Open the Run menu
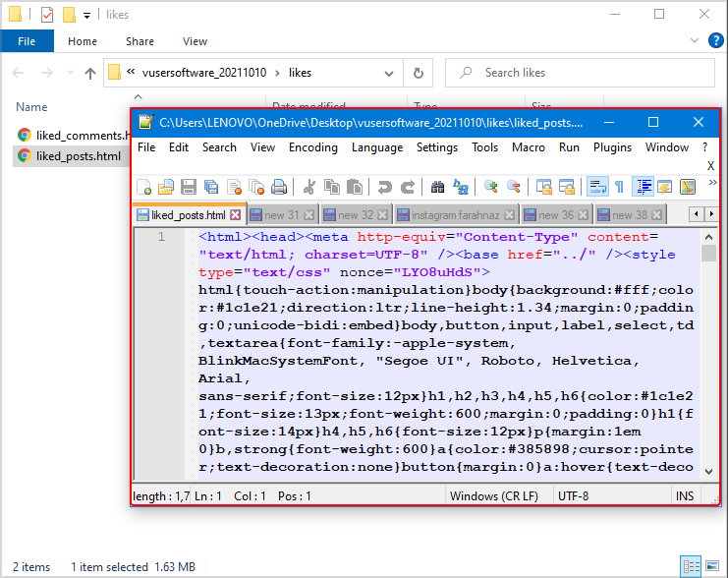This screenshot has width=728, height=578. 569,147
